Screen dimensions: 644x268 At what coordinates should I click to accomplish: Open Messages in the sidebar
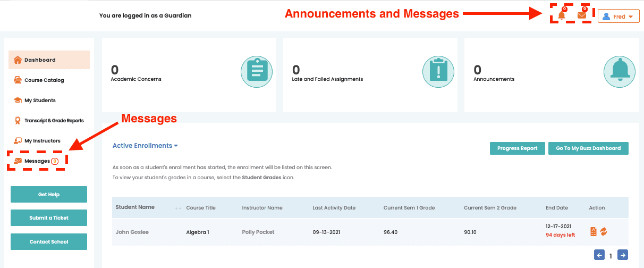click(x=36, y=161)
